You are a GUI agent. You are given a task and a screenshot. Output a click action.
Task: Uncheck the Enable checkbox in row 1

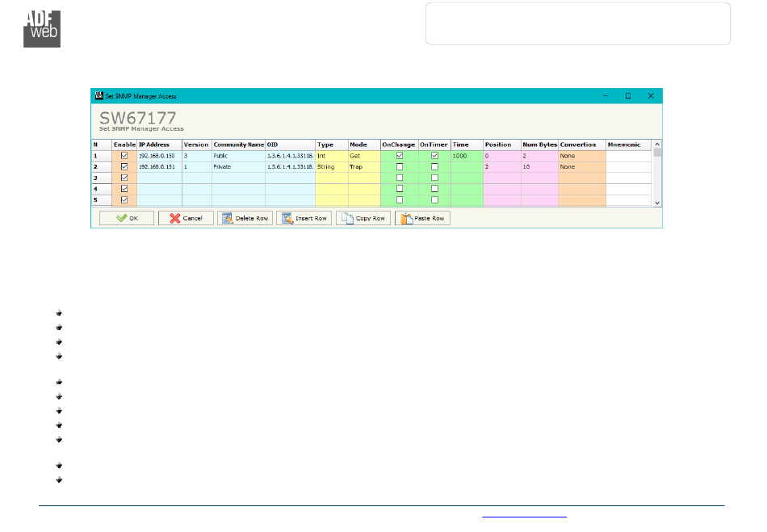124,155
